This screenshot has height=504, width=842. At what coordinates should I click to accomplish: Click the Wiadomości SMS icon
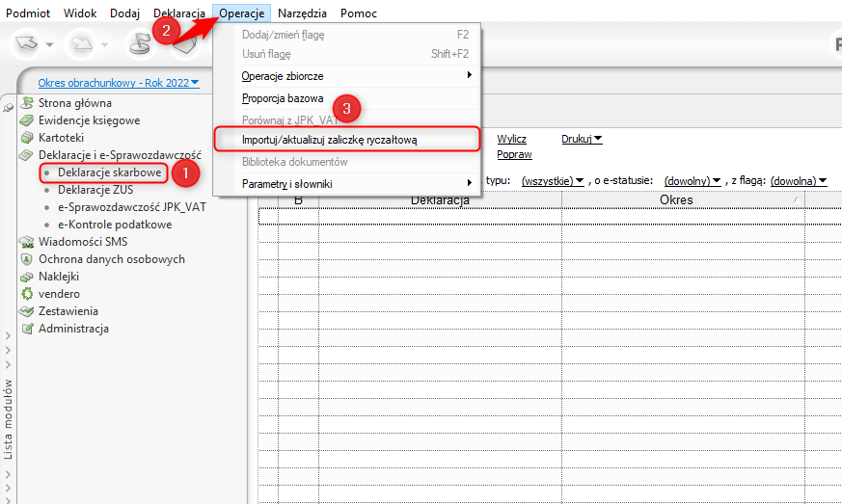tap(27, 242)
